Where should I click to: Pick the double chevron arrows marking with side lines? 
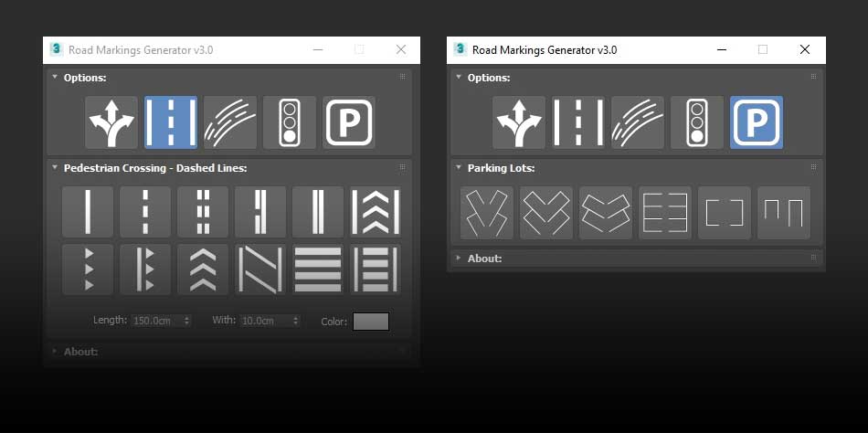(376, 212)
